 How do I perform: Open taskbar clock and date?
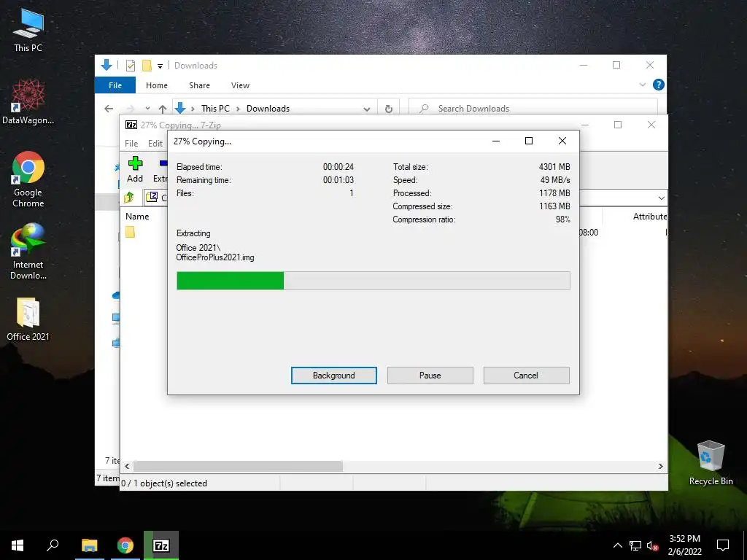(x=684, y=545)
